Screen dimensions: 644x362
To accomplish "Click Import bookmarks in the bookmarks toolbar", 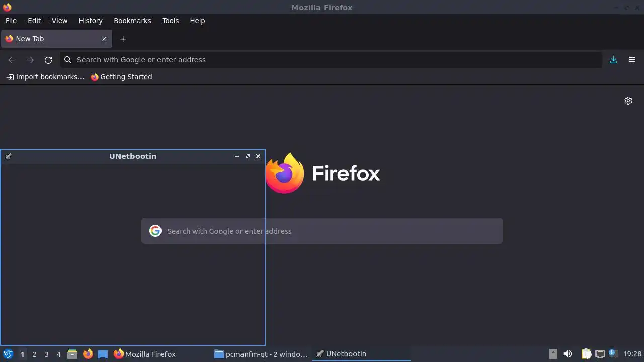I will (x=45, y=77).
